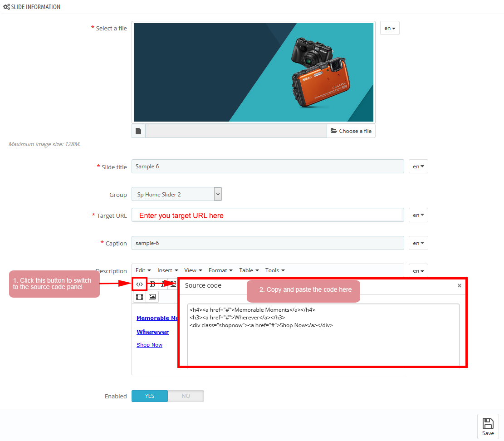Insert an image using the picture icon
The width and height of the screenshot is (504, 441).
pyautogui.click(x=152, y=297)
